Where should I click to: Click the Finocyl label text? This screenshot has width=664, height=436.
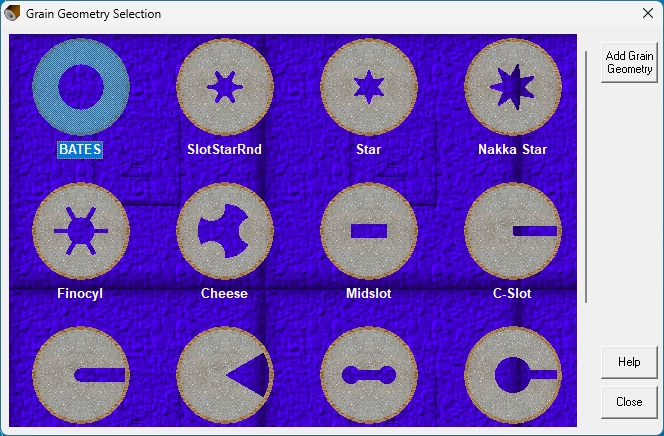coord(80,293)
